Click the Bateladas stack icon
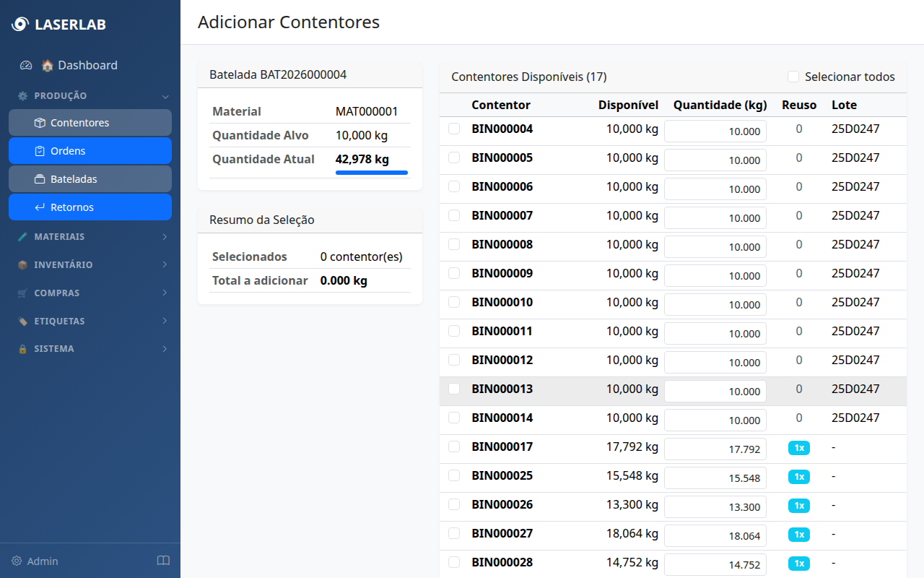This screenshot has height=578, width=924. point(40,179)
